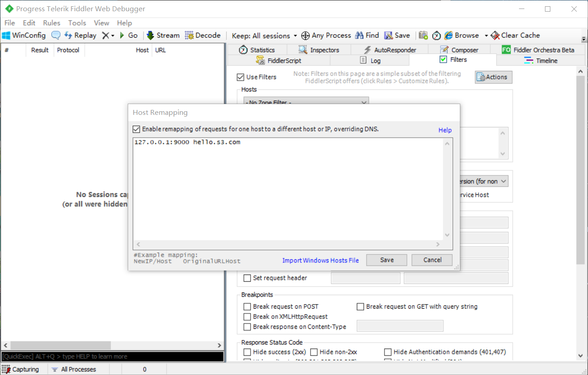This screenshot has height=375, width=588.
Task: Enable Hide Authentication demands checkbox
Action: coord(388,352)
